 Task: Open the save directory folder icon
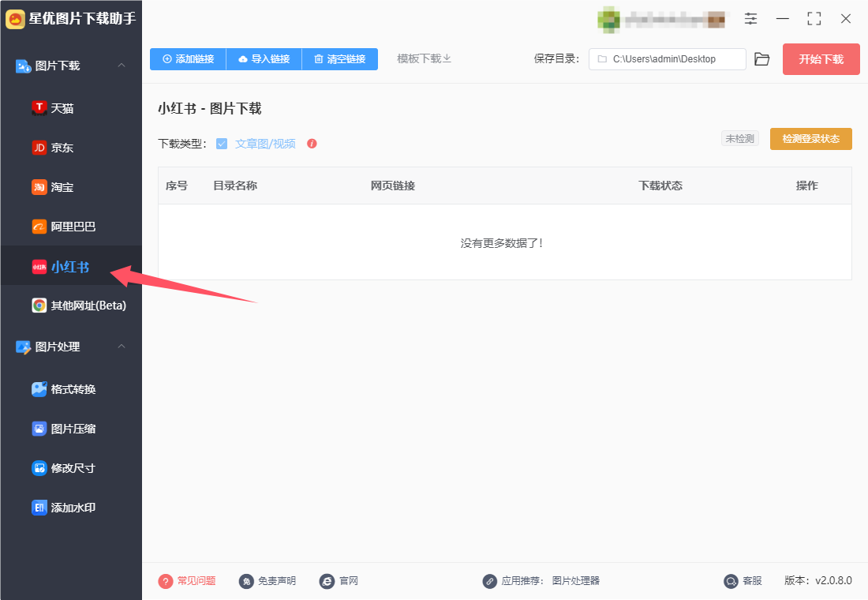[x=762, y=59]
